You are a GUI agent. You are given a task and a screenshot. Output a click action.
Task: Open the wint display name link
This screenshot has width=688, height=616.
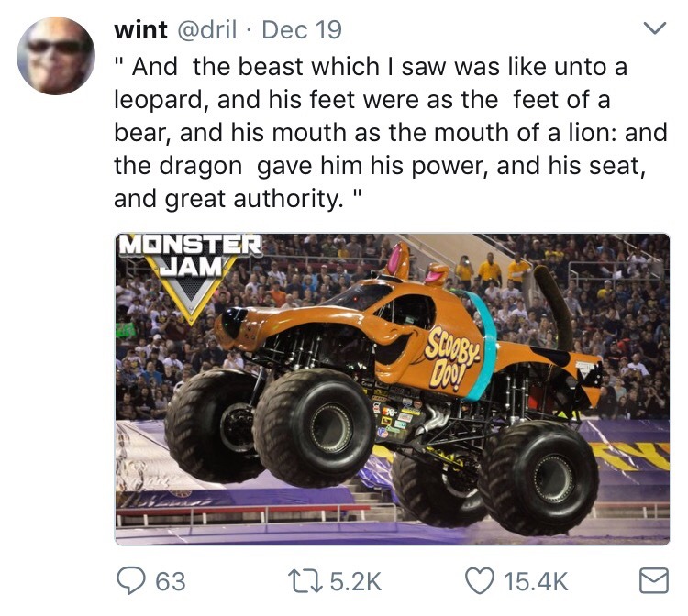tap(139, 29)
